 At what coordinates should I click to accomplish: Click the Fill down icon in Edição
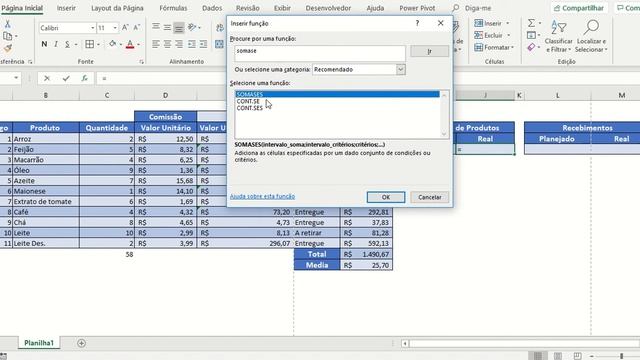pyautogui.click(x=531, y=35)
